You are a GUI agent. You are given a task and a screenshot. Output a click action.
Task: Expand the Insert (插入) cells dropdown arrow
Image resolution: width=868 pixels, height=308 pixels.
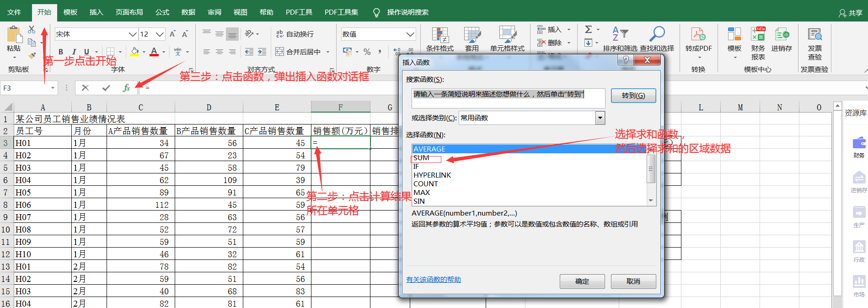pyautogui.click(x=569, y=30)
